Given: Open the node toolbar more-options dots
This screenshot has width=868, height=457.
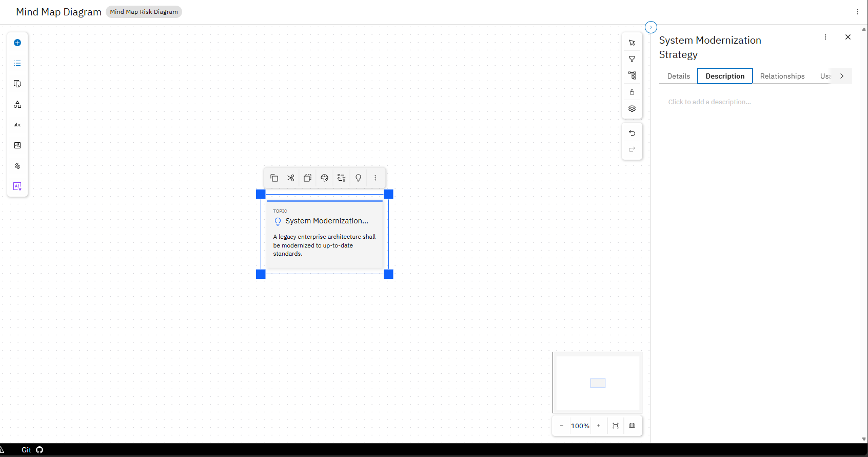Looking at the screenshot, I should (x=376, y=178).
